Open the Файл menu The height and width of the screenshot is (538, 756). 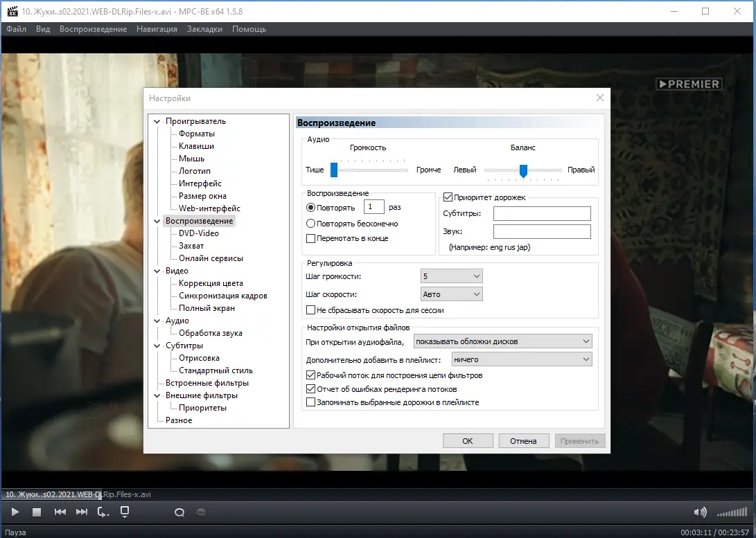pyautogui.click(x=16, y=29)
